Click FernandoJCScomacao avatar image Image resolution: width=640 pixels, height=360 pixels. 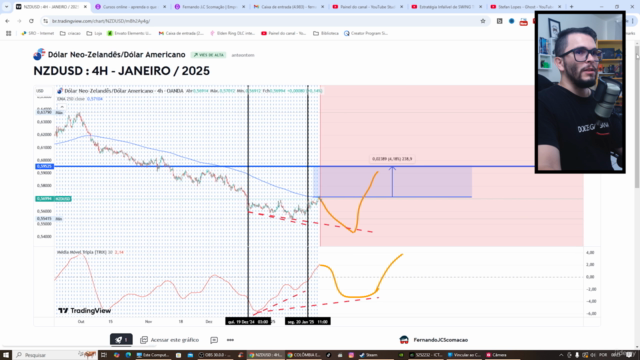[404, 340]
